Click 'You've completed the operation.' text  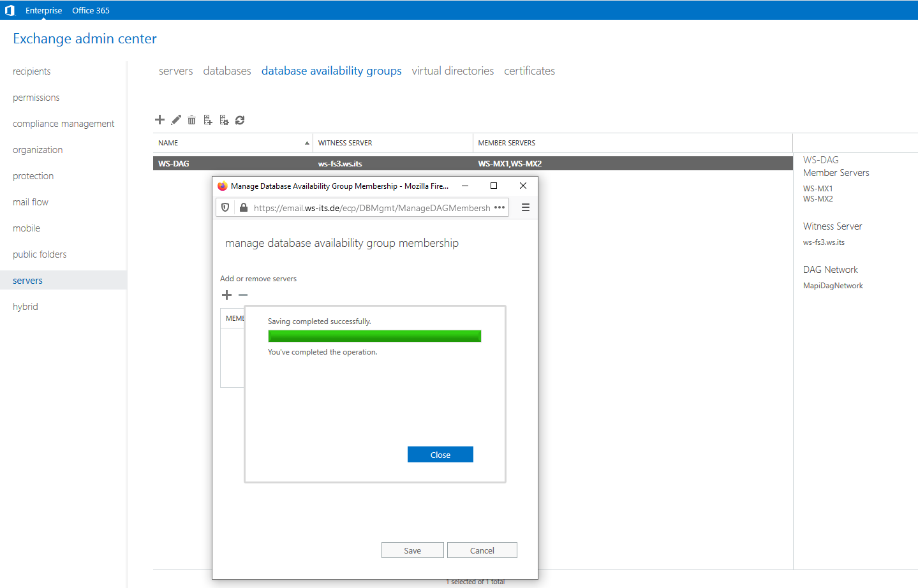(322, 352)
